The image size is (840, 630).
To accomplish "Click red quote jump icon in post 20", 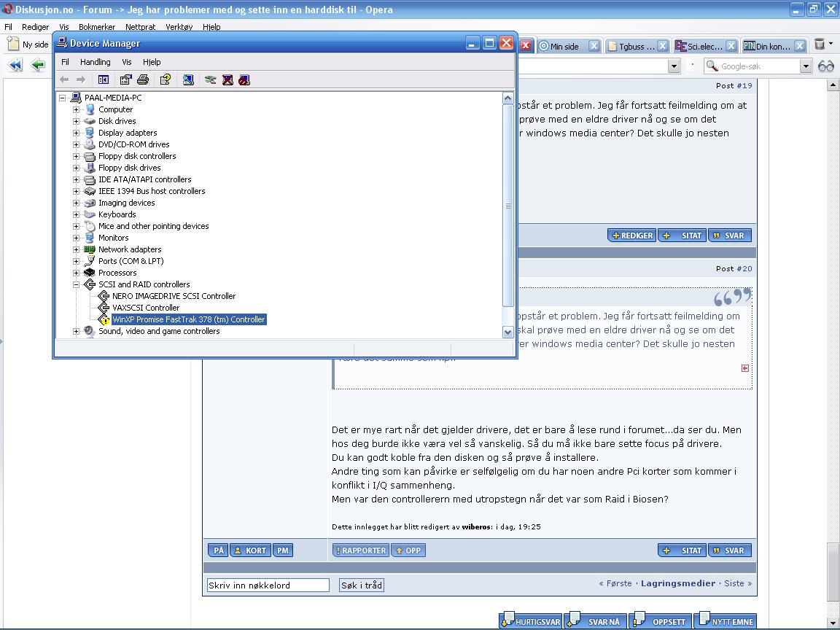I will coord(744,368).
